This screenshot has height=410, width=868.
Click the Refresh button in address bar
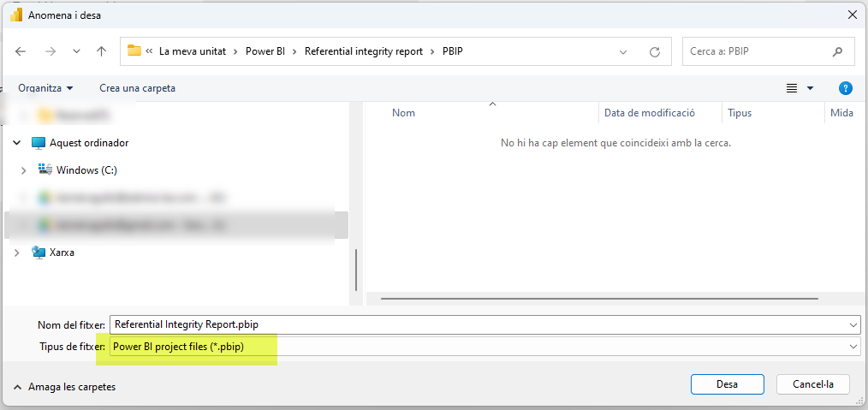point(655,51)
